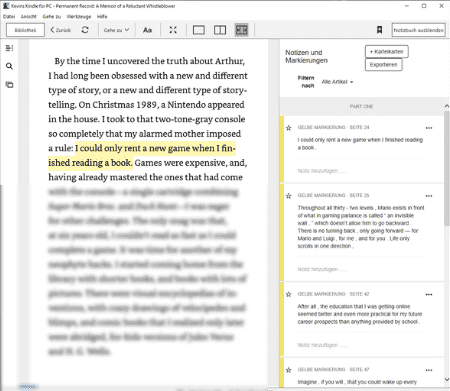Image resolution: width=450 pixels, height=391 pixels.
Task: Open the search magnifier in left sidebar
Action: (9, 66)
